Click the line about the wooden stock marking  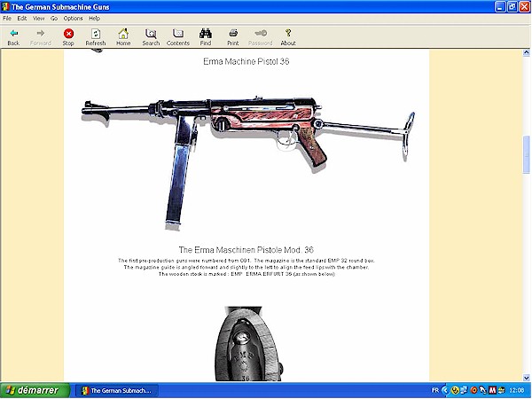tap(246, 274)
